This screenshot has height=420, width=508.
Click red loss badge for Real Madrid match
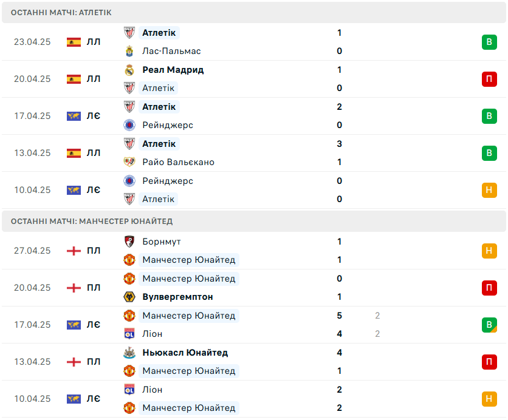489,79
